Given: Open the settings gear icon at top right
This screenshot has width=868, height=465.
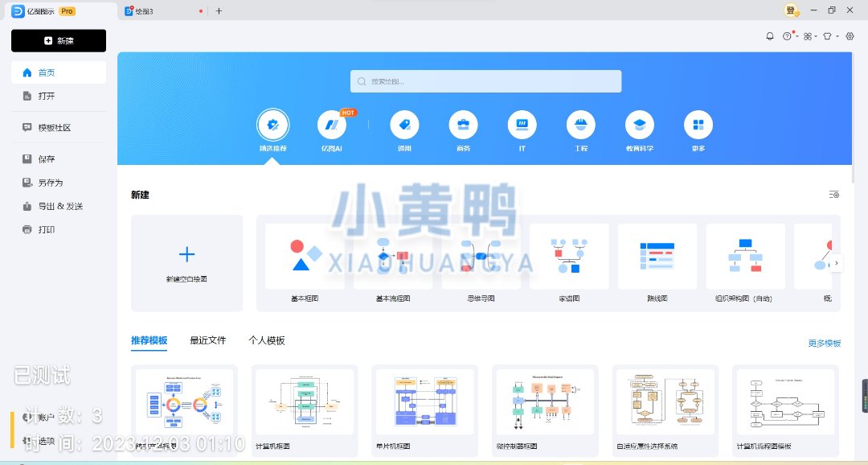Looking at the screenshot, I should 850,36.
